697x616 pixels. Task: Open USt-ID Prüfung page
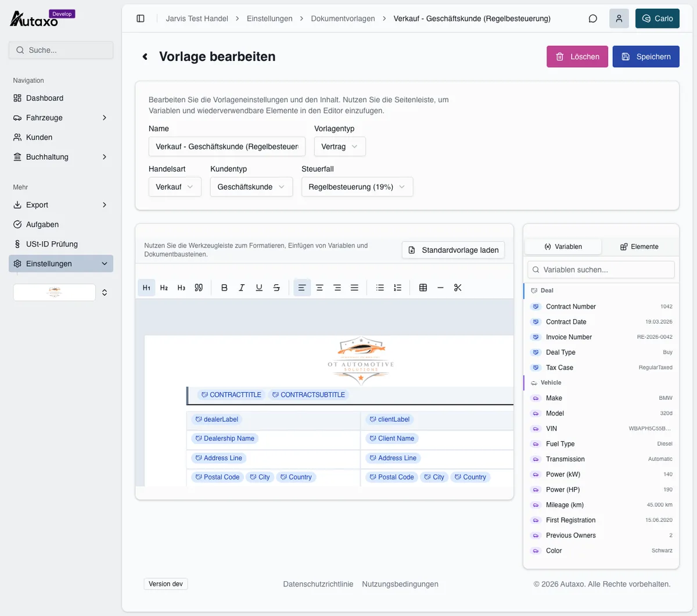point(61,244)
